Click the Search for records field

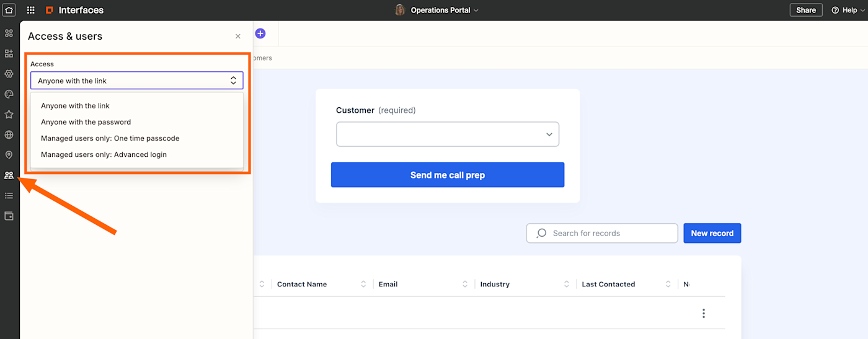coord(601,233)
